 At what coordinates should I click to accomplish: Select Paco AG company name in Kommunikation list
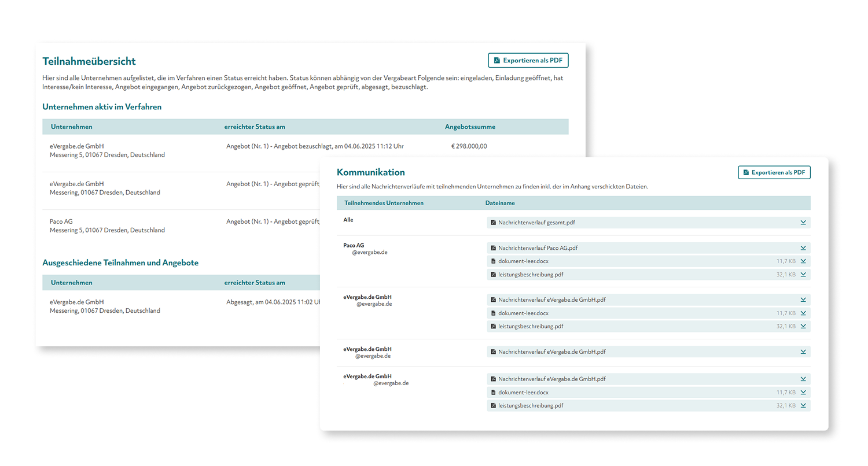[x=354, y=245]
